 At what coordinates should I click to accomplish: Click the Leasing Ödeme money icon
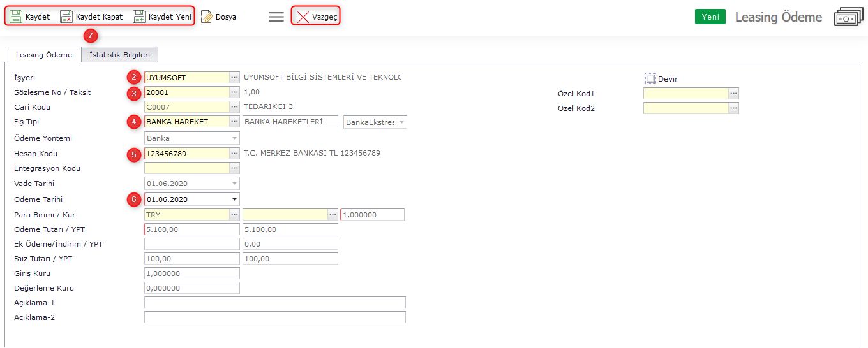[x=848, y=17]
